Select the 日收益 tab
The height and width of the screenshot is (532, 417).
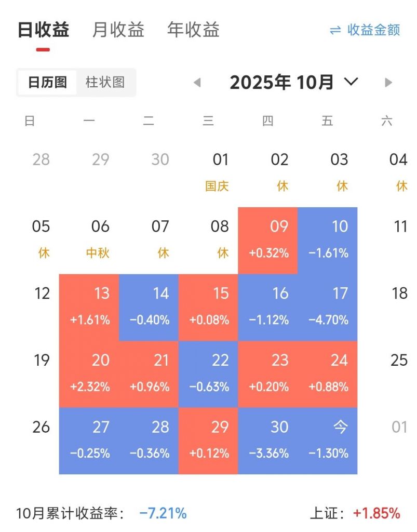(x=44, y=30)
